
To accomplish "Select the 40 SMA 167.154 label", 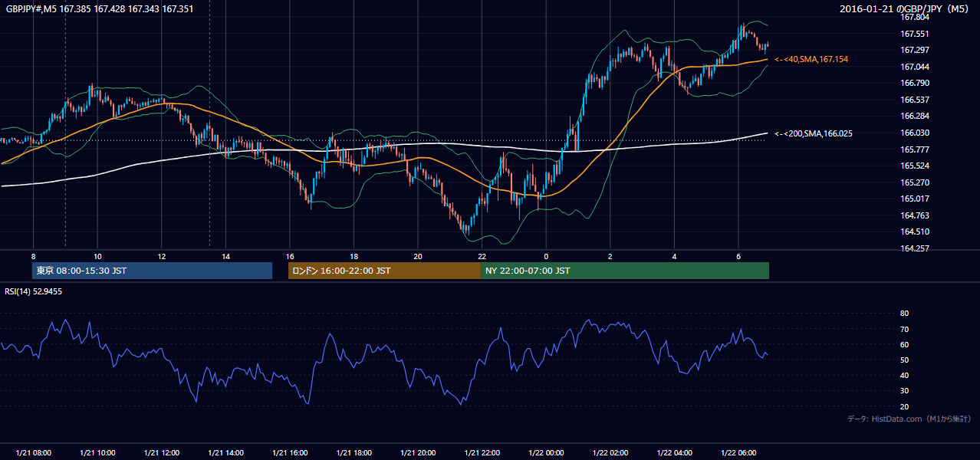I will [x=811, y=59].
